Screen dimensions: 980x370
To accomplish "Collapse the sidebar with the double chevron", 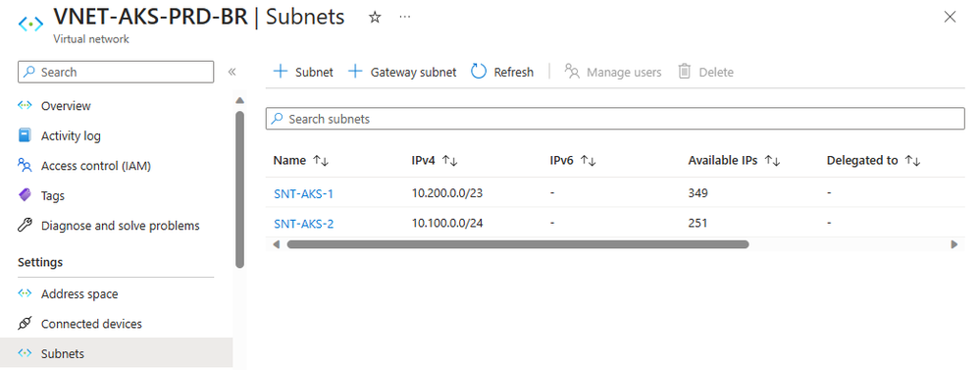I will click(x=232, y=72).
